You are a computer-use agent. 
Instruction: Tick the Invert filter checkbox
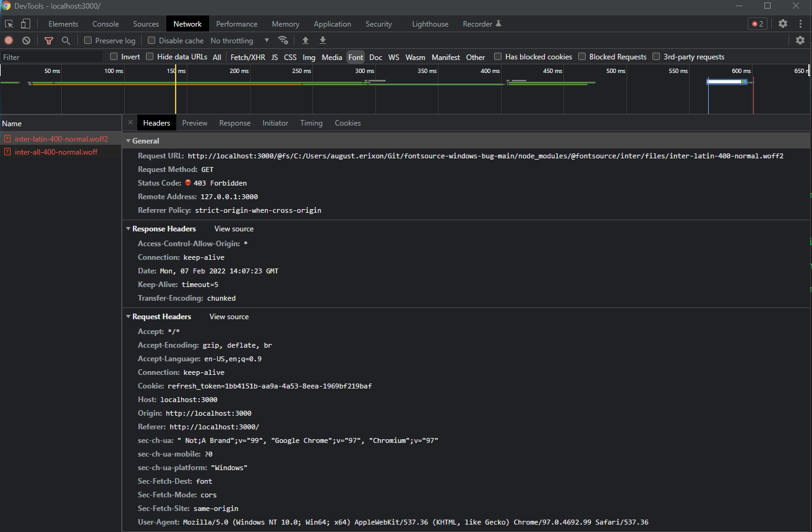click(x=114, y=57)
